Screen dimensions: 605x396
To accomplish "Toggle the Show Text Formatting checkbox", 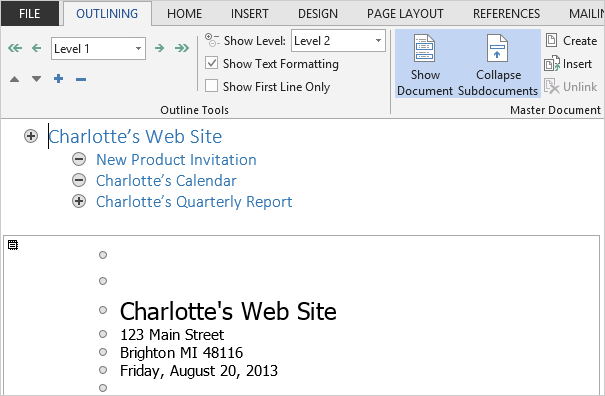I will coord(211,63).
